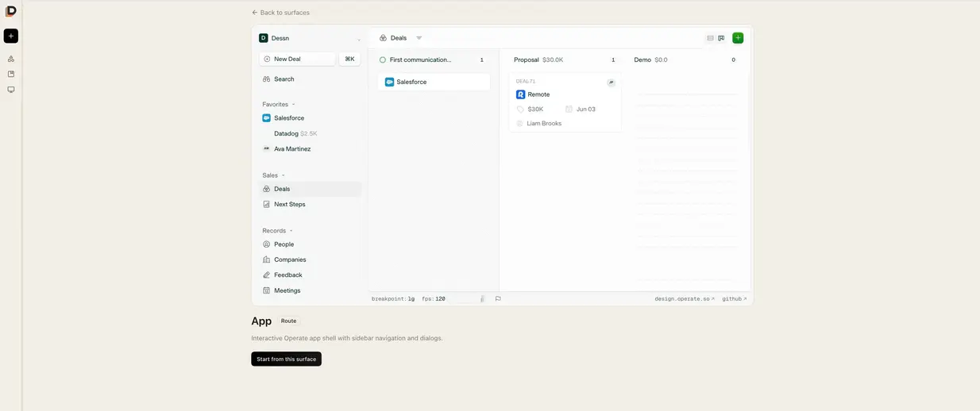Image resolution: width=980 pixels, height=411 pixels.
Task: Switch to list view icon
Action: point(710,38)
